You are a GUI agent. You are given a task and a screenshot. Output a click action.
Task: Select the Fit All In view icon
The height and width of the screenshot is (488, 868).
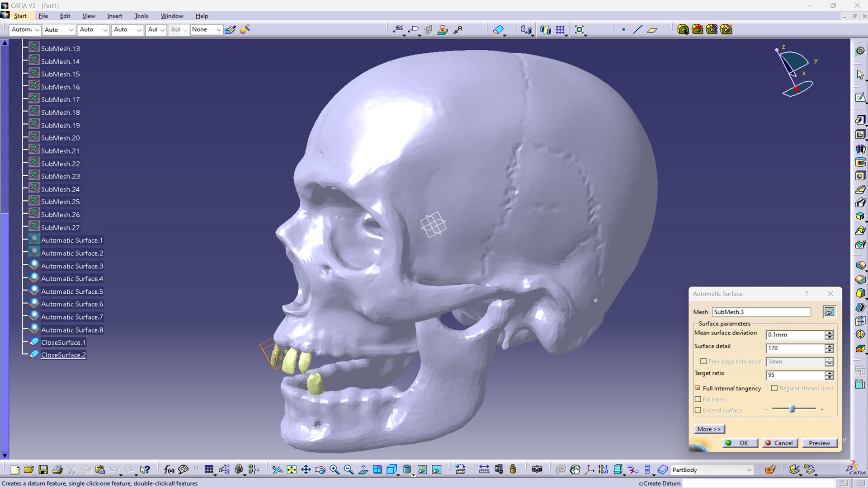point(292,470)
